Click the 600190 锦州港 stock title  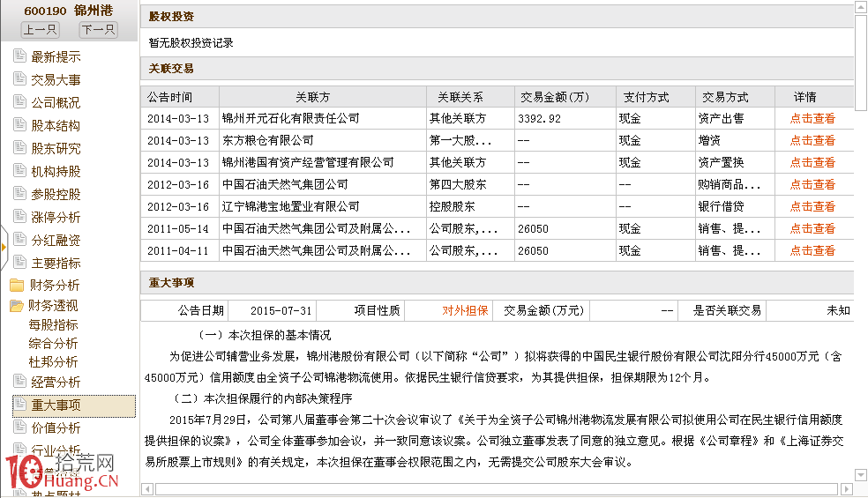(x=68, y=11)
